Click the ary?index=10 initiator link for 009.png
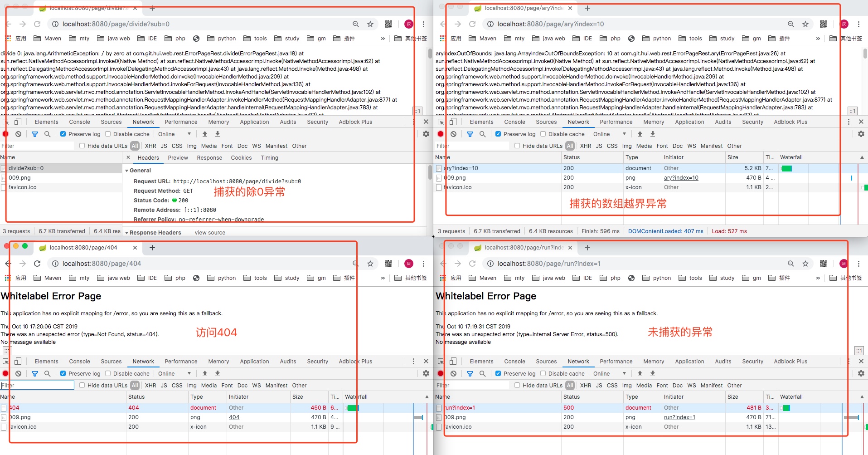The width and height of the screenshot is (868, 455). tap(681, 178)
